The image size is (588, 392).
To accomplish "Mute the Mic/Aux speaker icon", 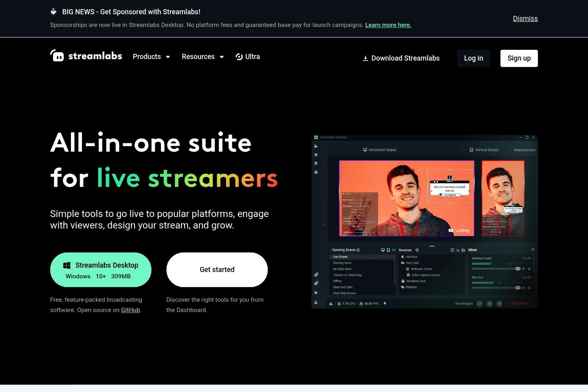I will click(523, 288).
